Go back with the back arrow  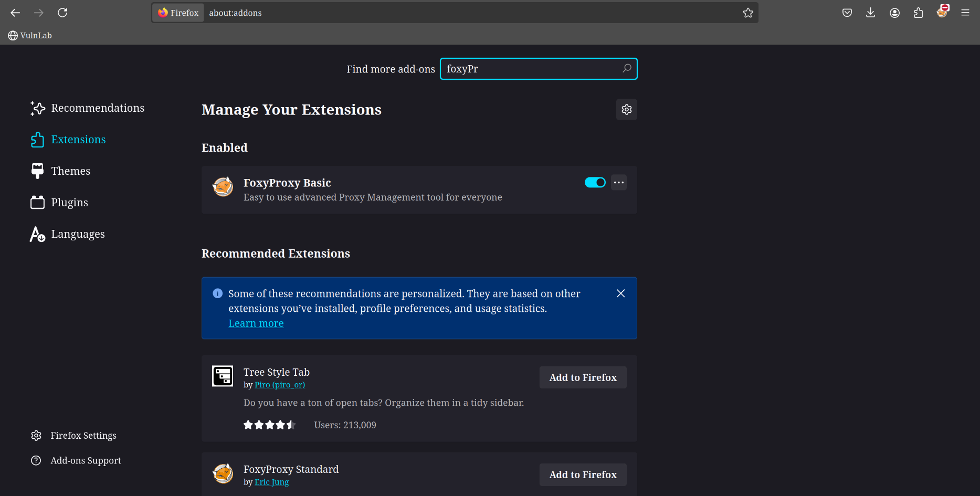point(15,13)
